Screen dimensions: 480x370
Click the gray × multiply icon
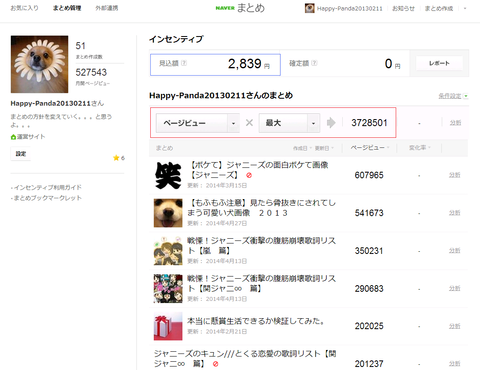click(249, 123)
